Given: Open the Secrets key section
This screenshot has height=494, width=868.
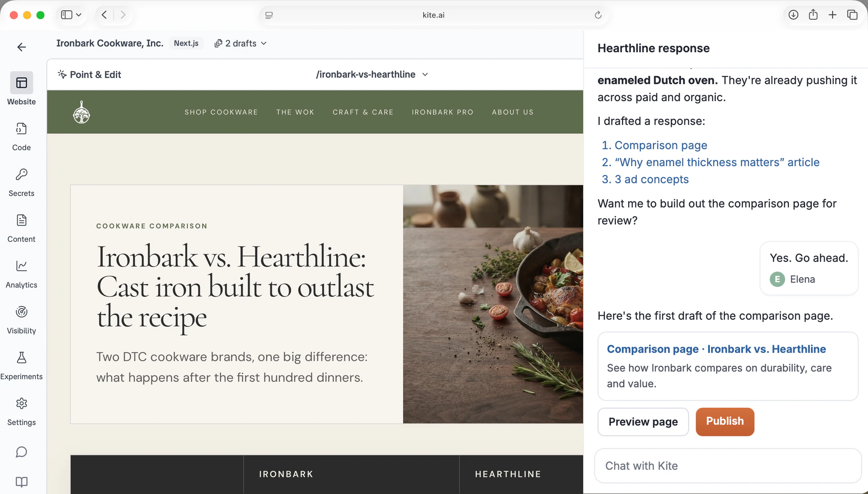Looking at the screenshot, I should pyautogui.click(x=21, y=182).
